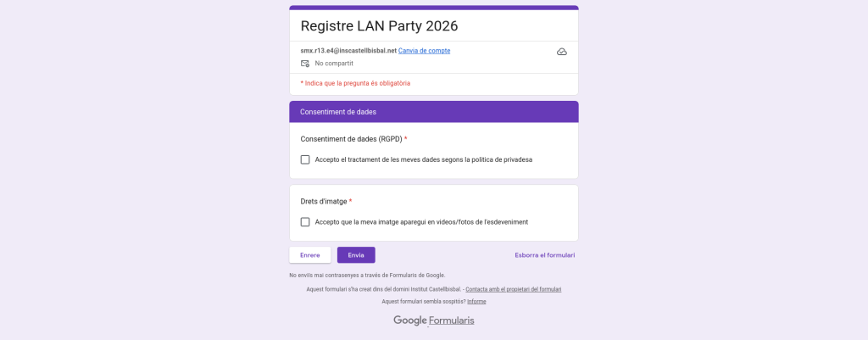868x340 pixels.
Task: Click 'Esborra el formulari' to clear the form
Action: point(544,255)
